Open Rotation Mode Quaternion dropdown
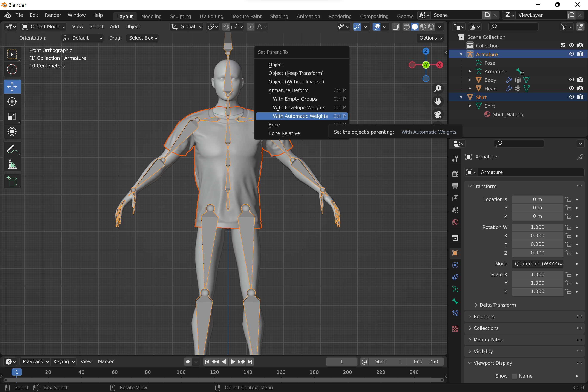588x392 pixels. pyautogui.click(x=538, y=264)
